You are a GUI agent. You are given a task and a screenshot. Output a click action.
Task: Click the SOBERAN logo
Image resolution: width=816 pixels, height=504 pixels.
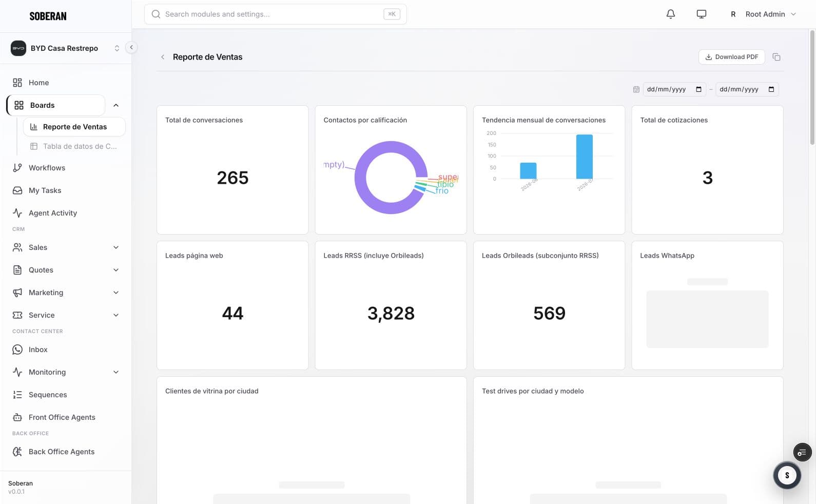tap(48, 16)
